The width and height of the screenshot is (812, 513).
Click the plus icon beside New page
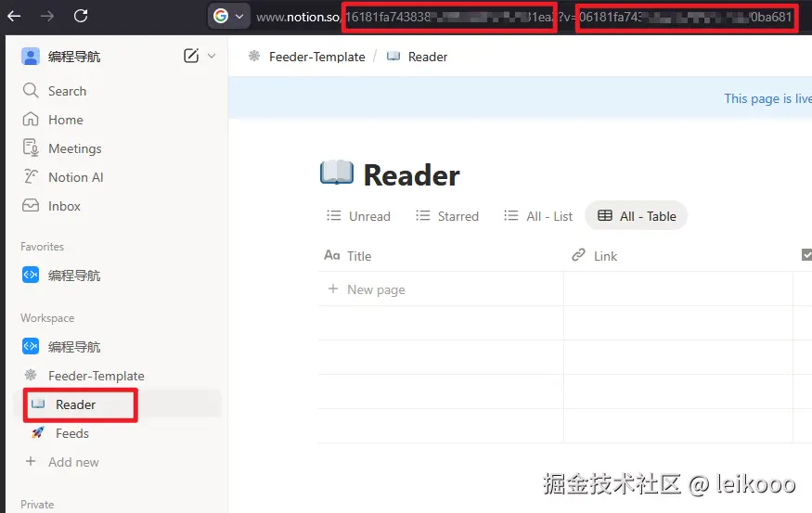[333, 289]
